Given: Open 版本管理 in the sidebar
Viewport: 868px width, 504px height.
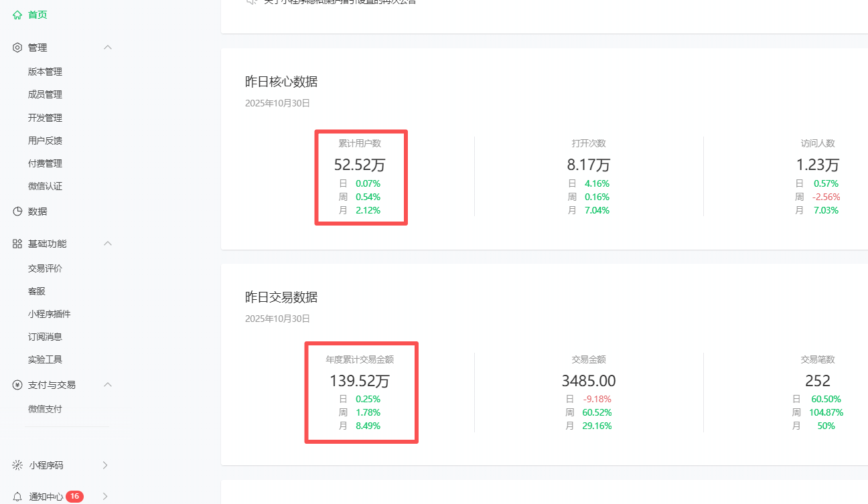Looking at the screenshot, I should pyautogui.click(x=45, y=72).
